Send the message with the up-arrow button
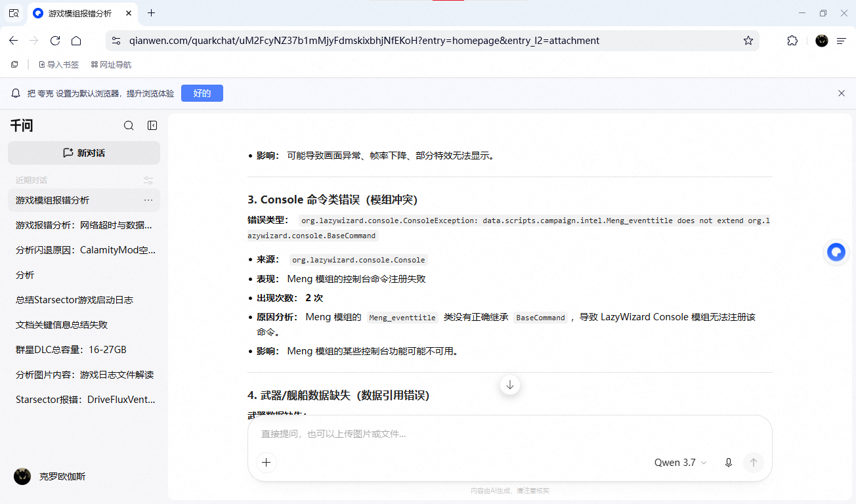Viewport: 856px width, 504px height. pos(754,463)
